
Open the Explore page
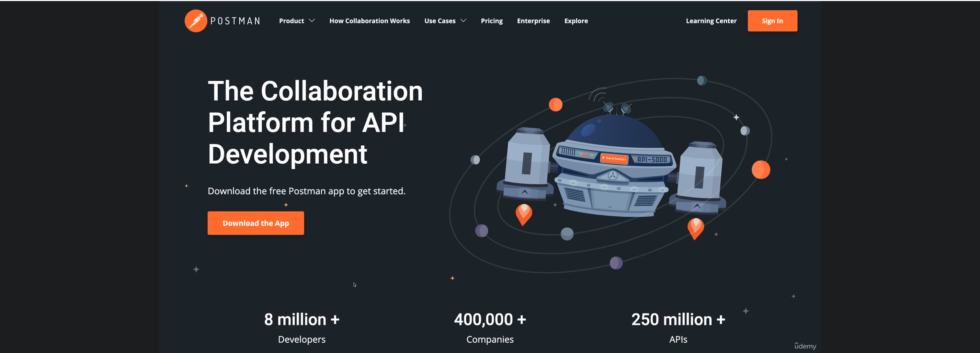click(x=576, y=21)
